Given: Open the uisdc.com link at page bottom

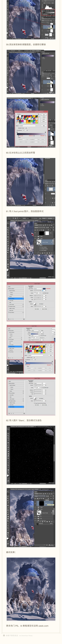Looking at the screenshot, I should 43,626.
